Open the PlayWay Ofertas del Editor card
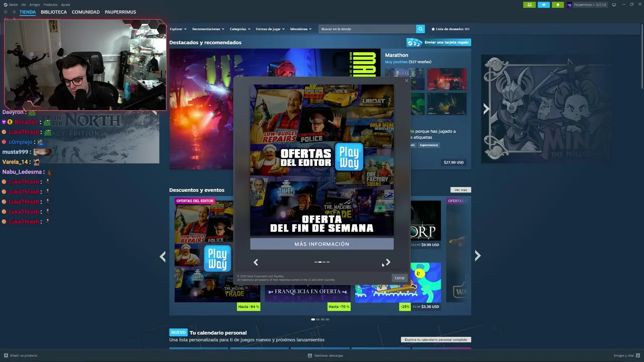 pos(217,251)
